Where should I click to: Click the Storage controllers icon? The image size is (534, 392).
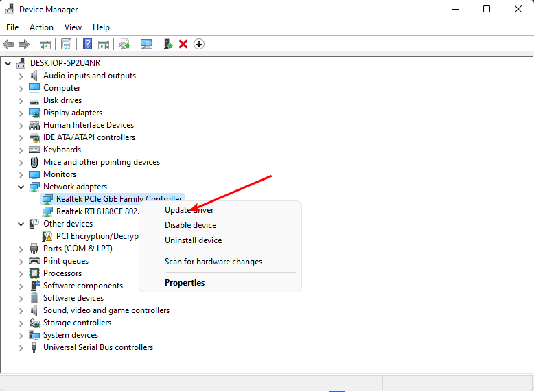click(x=34, y=323)
